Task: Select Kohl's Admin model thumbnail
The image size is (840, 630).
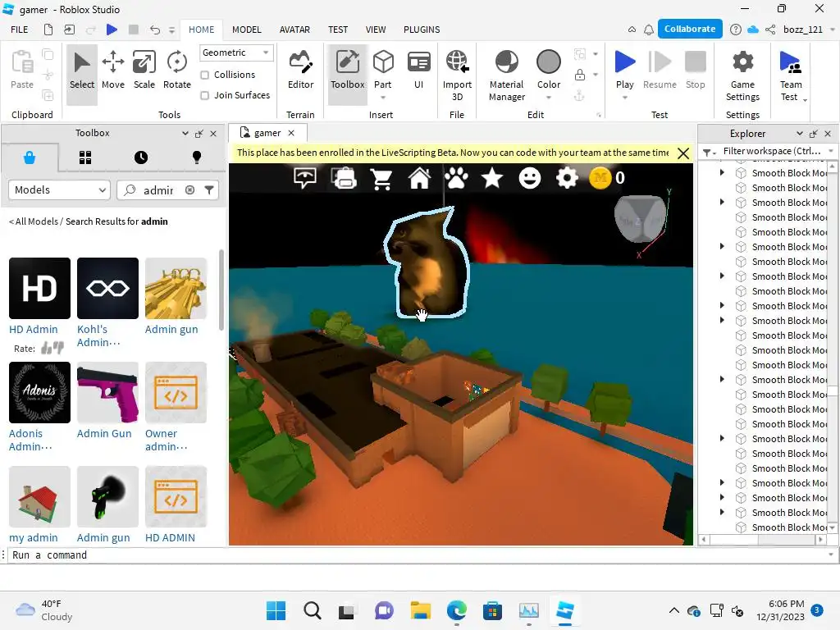Action: click(x=107, y=288)
